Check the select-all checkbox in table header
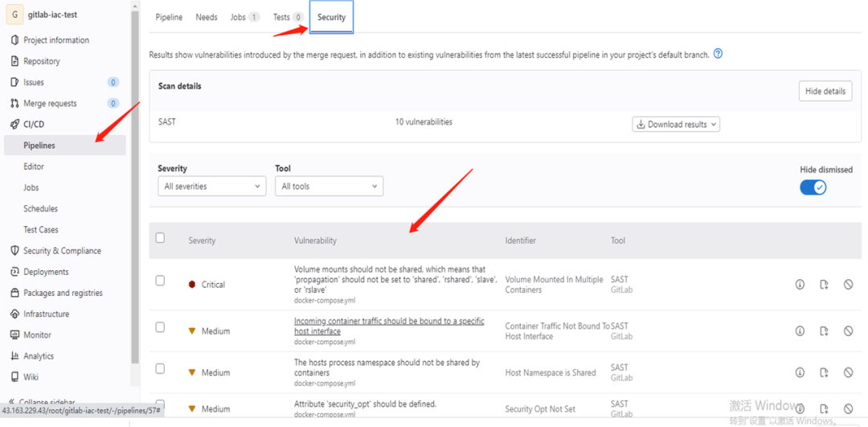The image size is (868, 427). (160, 238)
